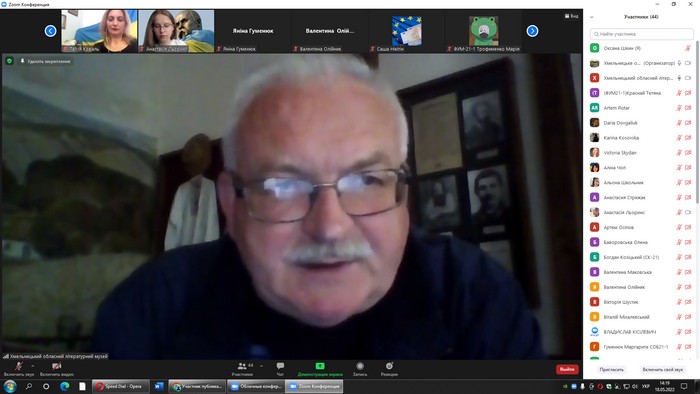Click the red Leave meeting button

pyautogui.click(x=567, y=369)
